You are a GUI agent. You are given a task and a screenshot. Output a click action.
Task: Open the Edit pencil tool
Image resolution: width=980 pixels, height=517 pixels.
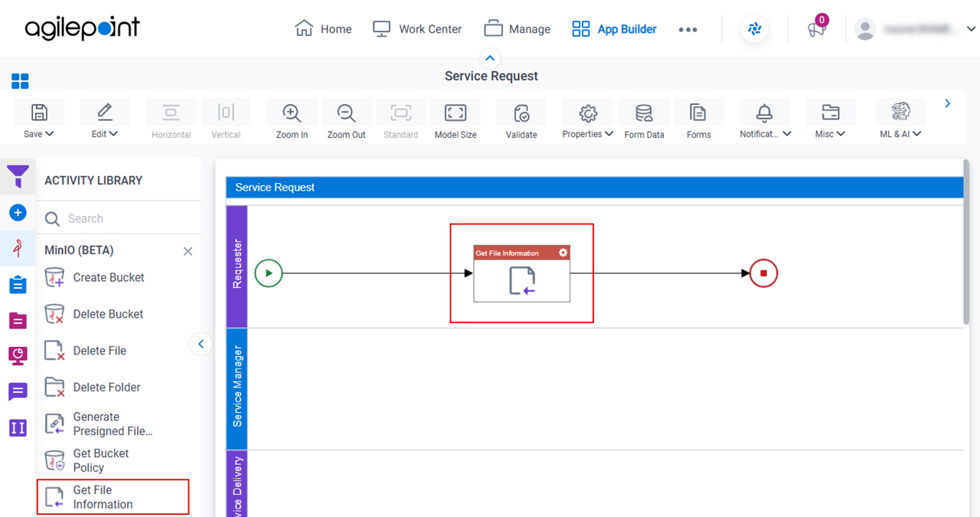105,113
